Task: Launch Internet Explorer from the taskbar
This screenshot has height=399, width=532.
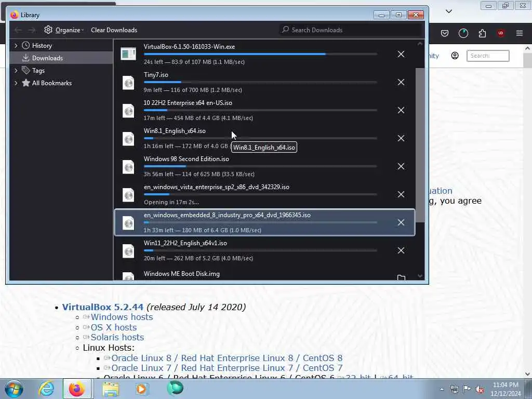Action: 46,389
